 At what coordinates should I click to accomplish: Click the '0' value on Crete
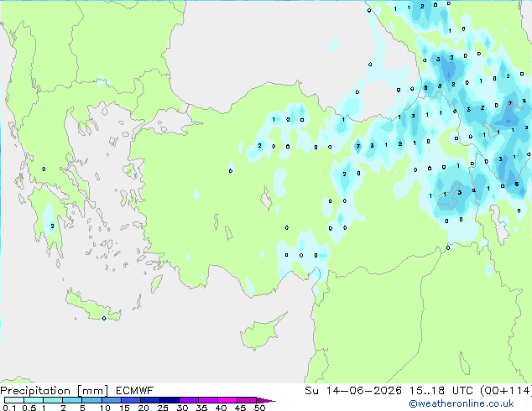pos(104,318)
